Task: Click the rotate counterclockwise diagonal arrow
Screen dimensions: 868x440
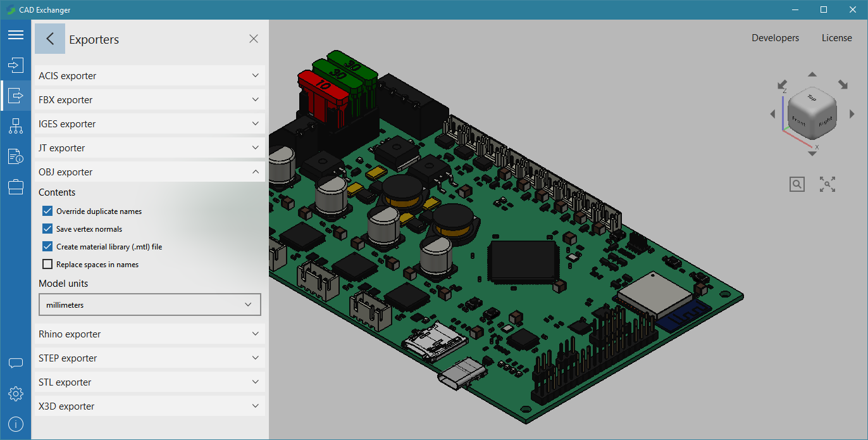Action: tap(782, 84)
